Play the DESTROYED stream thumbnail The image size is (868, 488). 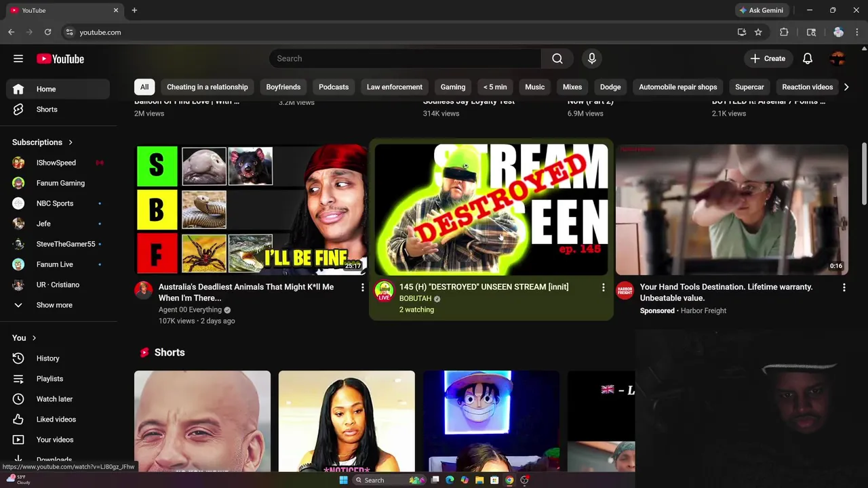[492, 209]
